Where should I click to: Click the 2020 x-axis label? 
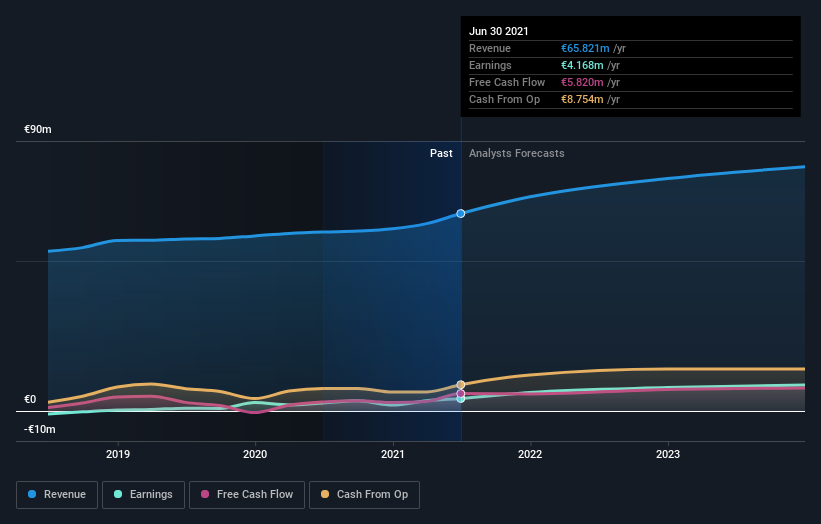pyautogui.click(x=255, y=454)
